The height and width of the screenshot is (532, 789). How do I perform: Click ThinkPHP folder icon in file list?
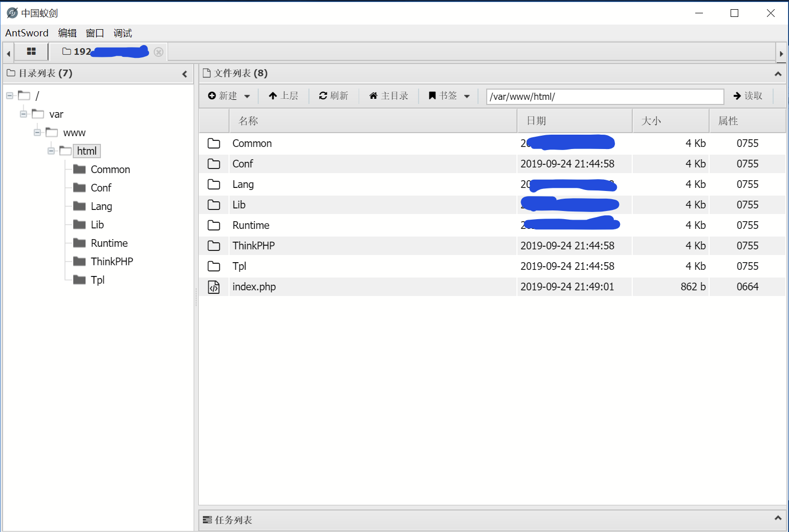tap(214, 246)
